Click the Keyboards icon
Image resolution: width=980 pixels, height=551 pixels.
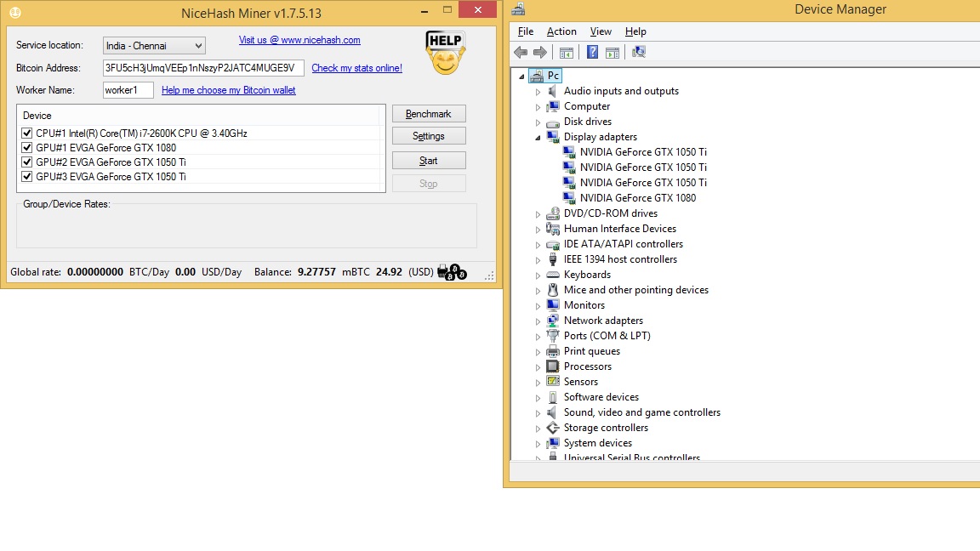click(552, 275)
